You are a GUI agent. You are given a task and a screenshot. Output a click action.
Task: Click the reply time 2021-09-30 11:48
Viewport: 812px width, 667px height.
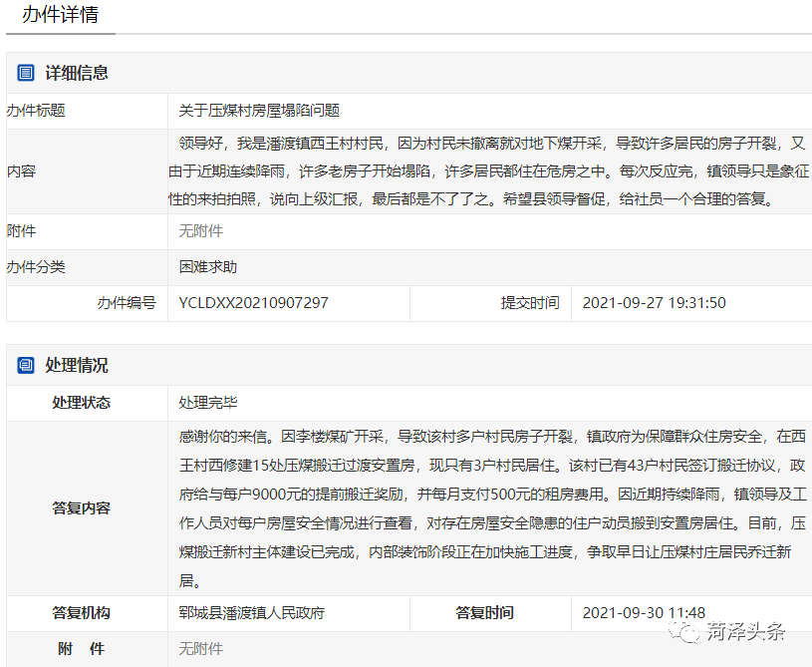[x=644, y=613]
